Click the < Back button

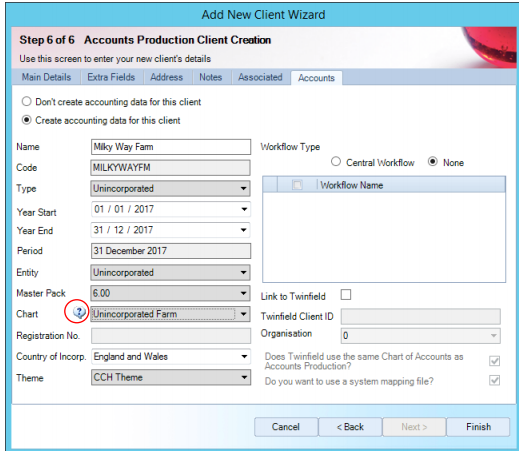350,427
